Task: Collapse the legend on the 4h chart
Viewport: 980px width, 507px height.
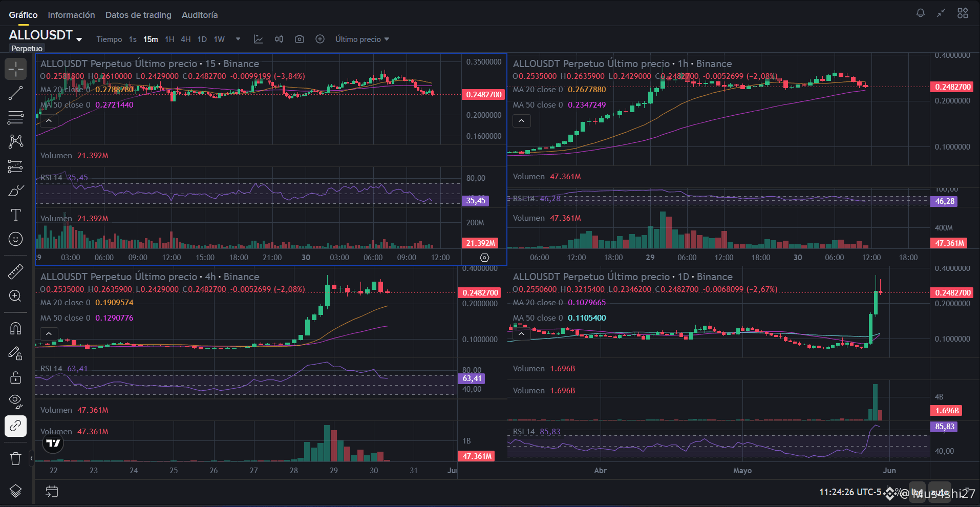Action: pos(49,334)
